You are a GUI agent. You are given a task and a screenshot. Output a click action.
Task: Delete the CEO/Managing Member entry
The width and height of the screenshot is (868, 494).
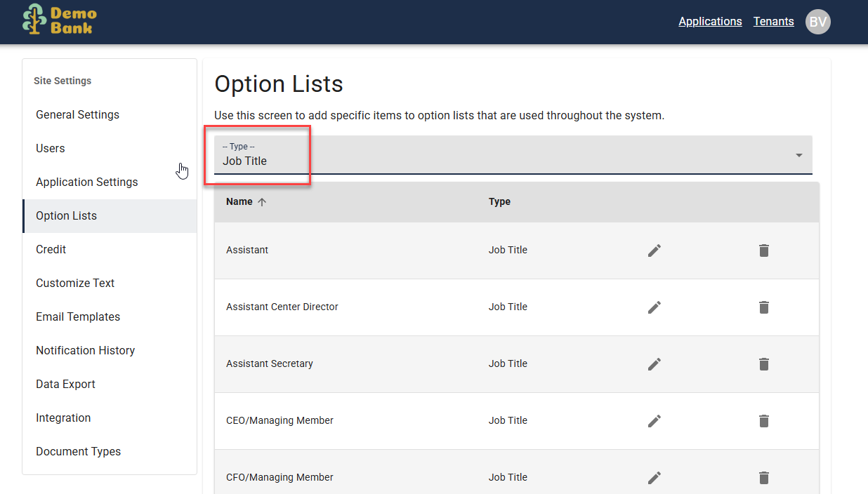[764, 421]
